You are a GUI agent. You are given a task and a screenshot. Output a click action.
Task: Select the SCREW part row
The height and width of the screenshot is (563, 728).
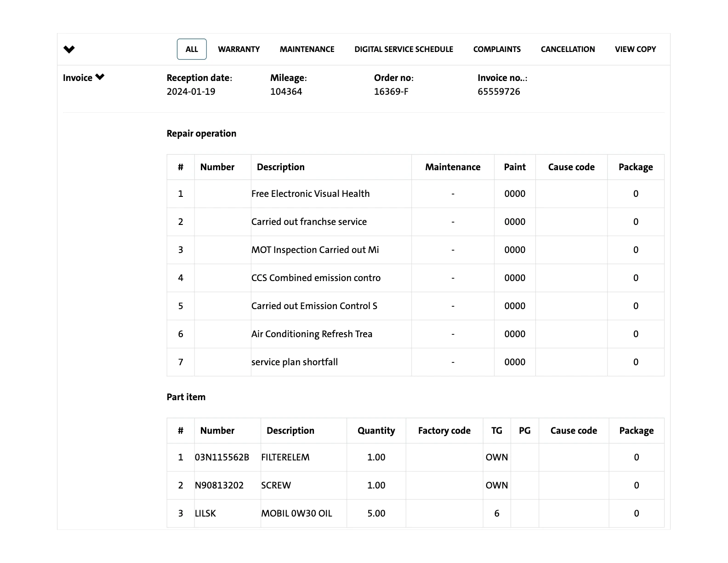(276, 485)
